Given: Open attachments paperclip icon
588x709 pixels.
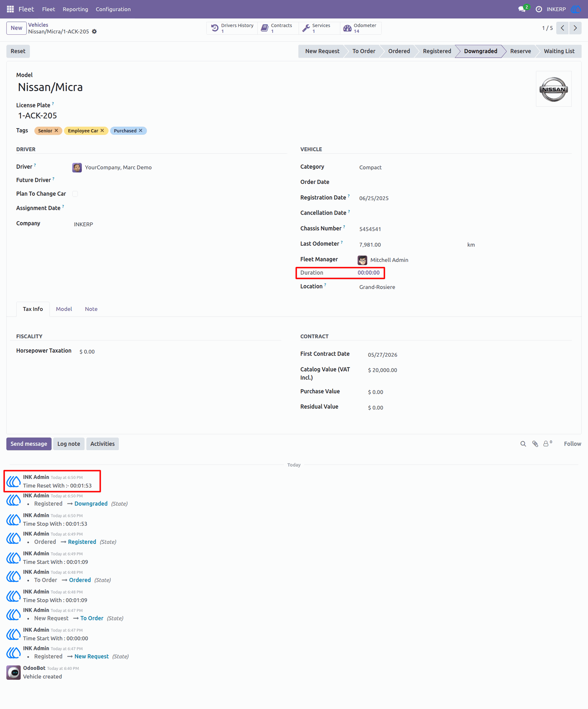Looking at the screenshot, I should pyautogui.click(x=535, y=444).
